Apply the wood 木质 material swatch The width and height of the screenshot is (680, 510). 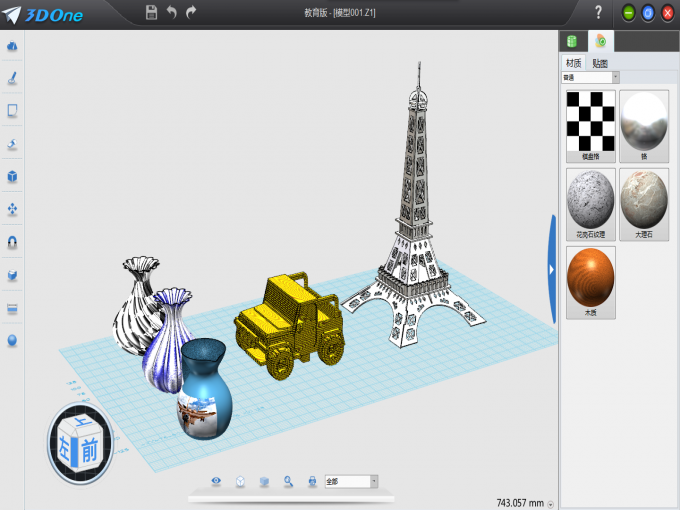[x=590, y=281]
